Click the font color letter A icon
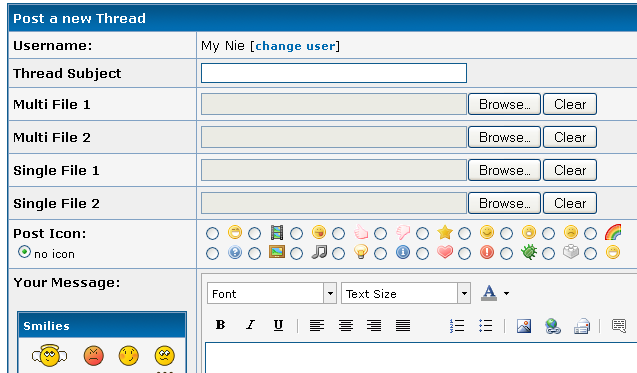637x373 pixels. tap(489, 293)
